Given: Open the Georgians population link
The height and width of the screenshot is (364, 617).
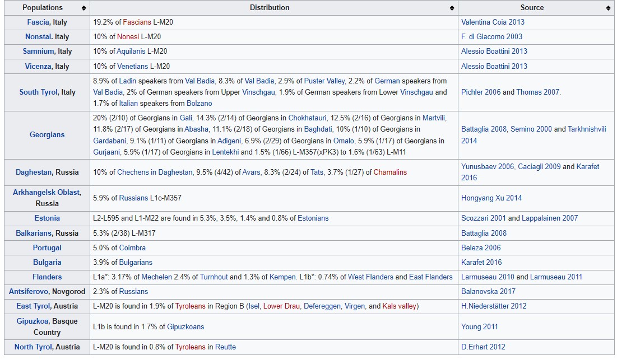Looking at the screenshot, I should coord(47,135).
